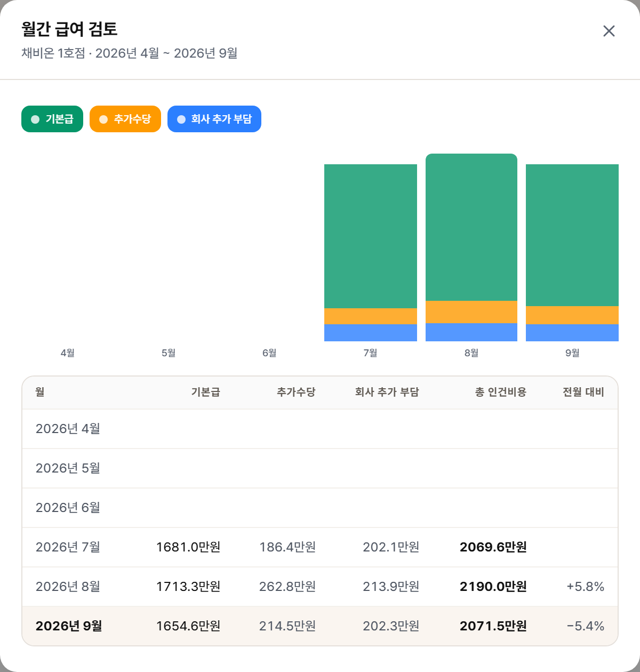Toggle the 기본급 legend chip
This screenshot has height=672, width=640.
52,119
